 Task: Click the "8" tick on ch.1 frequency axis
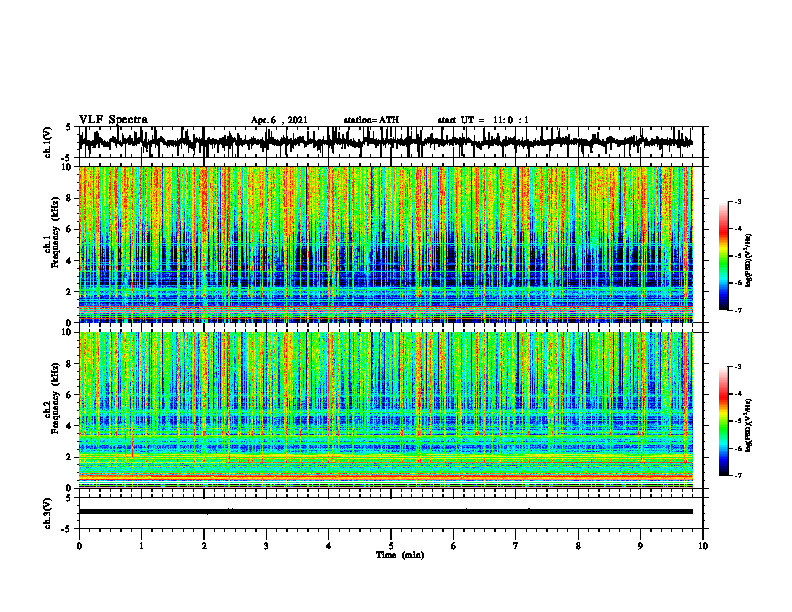pos(70,198)
